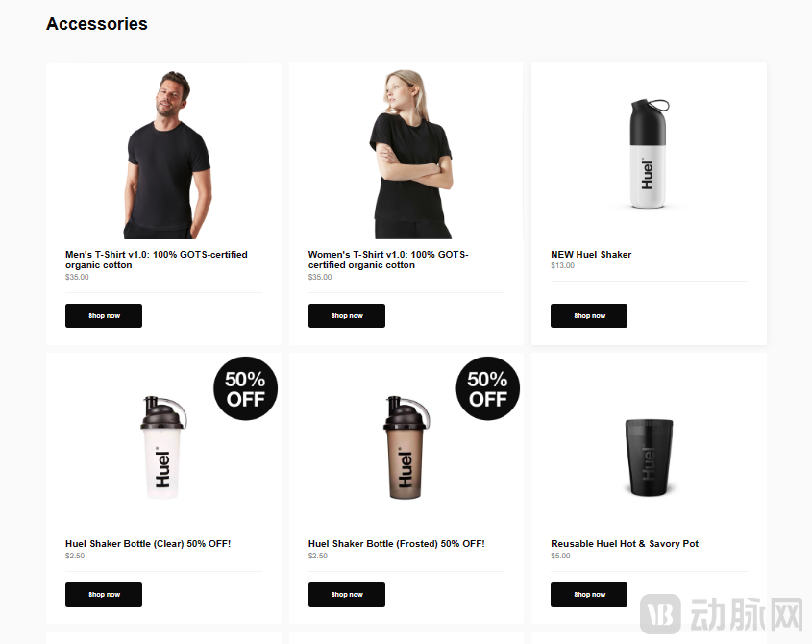Image resolution: width=812 pixels, height=644 pixels.
Task: Click Shop now under Clear Shaker Bottle
Action: (104, 594)
